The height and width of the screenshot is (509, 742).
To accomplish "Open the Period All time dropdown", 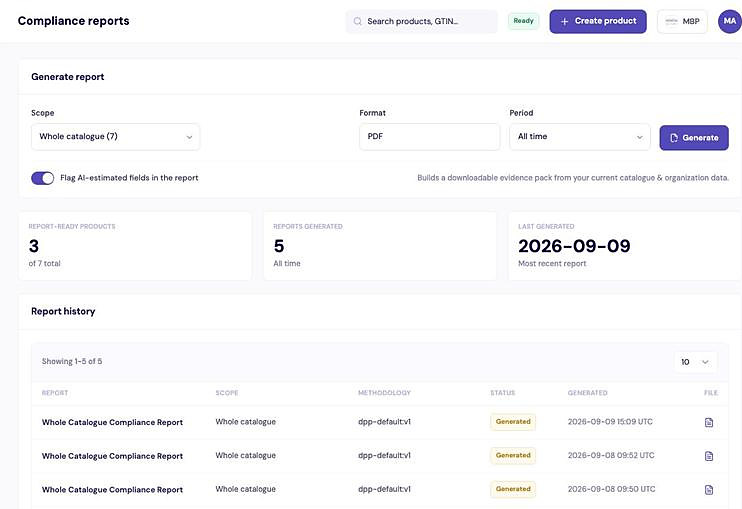I will 580,137.
